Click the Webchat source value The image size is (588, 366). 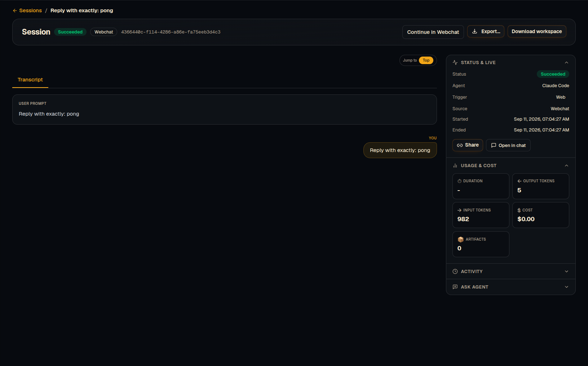coord(560,109)
